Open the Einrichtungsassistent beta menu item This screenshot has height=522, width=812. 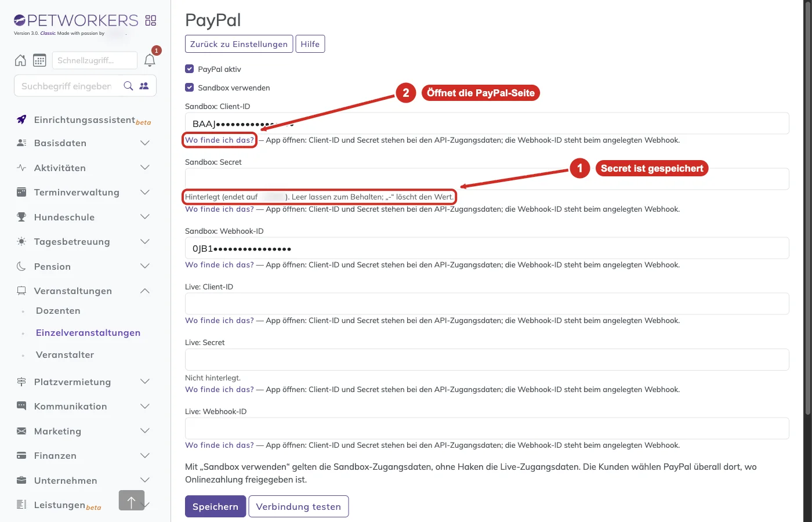pos(92,120)
